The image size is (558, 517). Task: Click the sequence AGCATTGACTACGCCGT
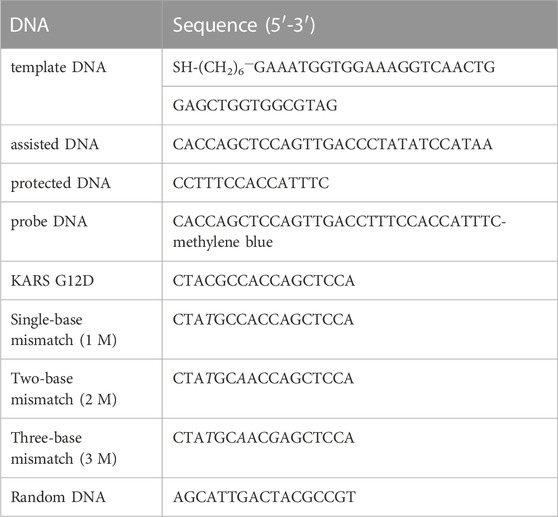[x=264, y=497]
